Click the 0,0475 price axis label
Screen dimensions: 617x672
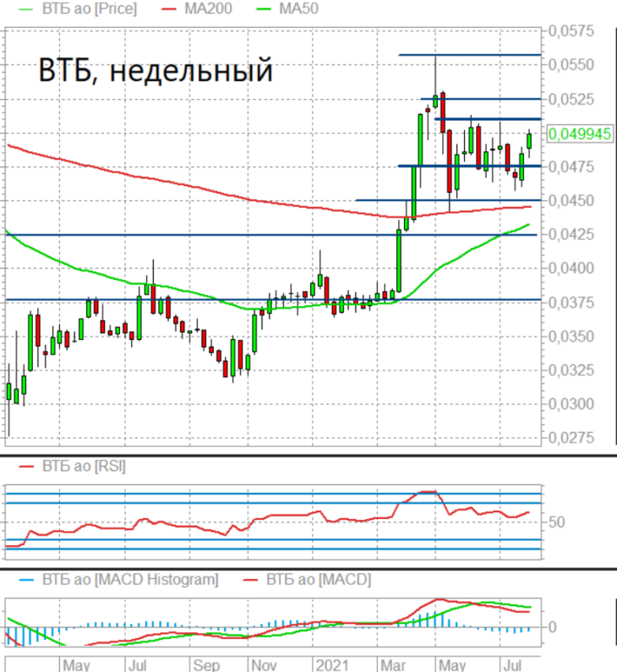[571, 167]
